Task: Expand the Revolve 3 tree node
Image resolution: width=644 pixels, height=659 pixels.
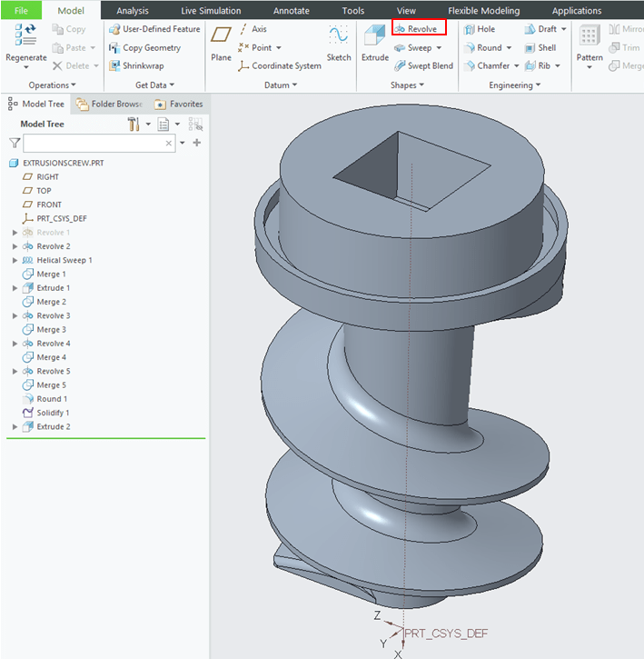Action: tap(15, 315)
